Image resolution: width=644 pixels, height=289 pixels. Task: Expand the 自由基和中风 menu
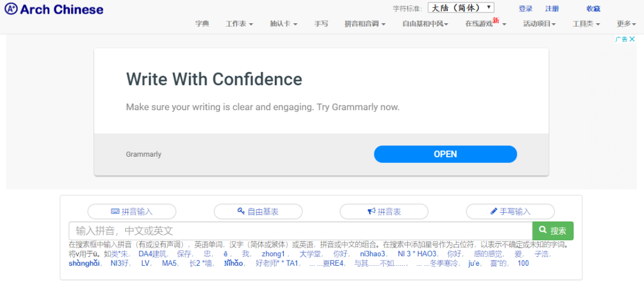click(425, 24)
